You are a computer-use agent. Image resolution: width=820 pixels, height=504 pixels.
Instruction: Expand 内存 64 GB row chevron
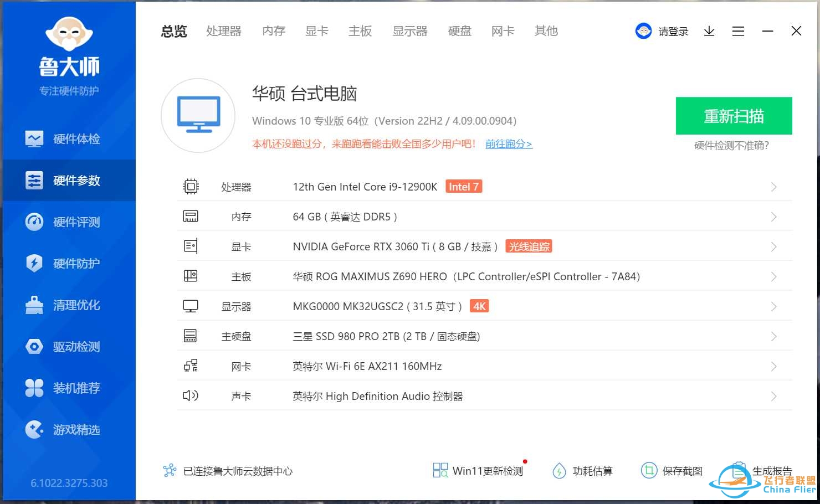coord(774,217)
